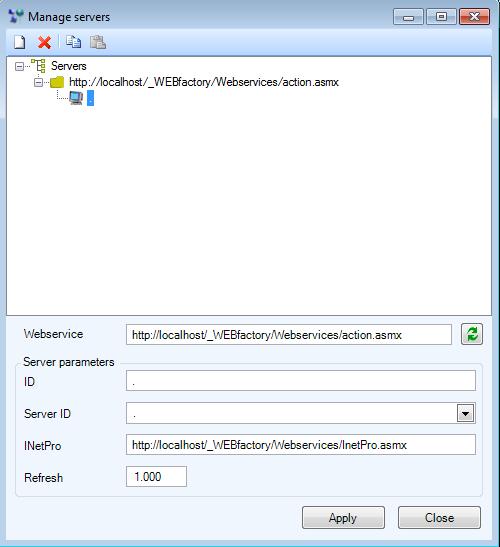Screen dimensions: 500x547
Task: Click the Refresh label
Action: pos(44,478)
